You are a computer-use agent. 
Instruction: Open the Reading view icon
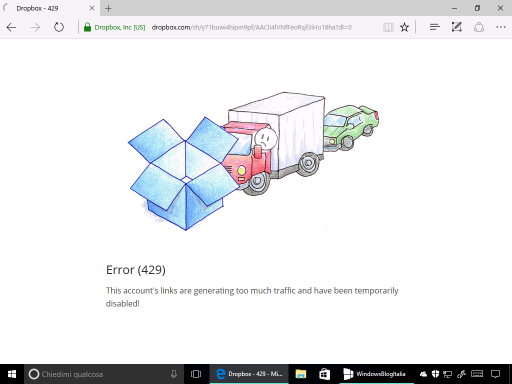click(x=388, y=27)
